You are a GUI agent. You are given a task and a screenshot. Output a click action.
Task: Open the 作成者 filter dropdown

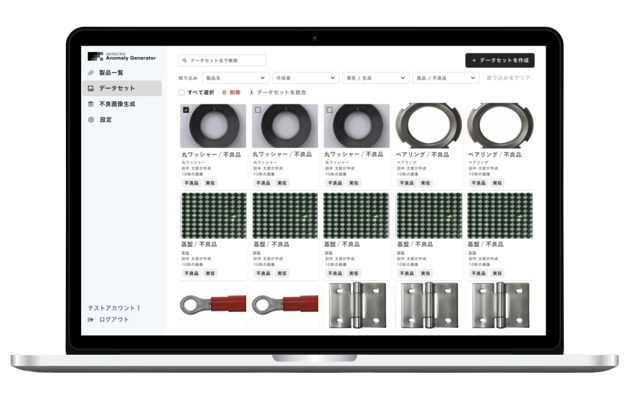coord(306,78)
